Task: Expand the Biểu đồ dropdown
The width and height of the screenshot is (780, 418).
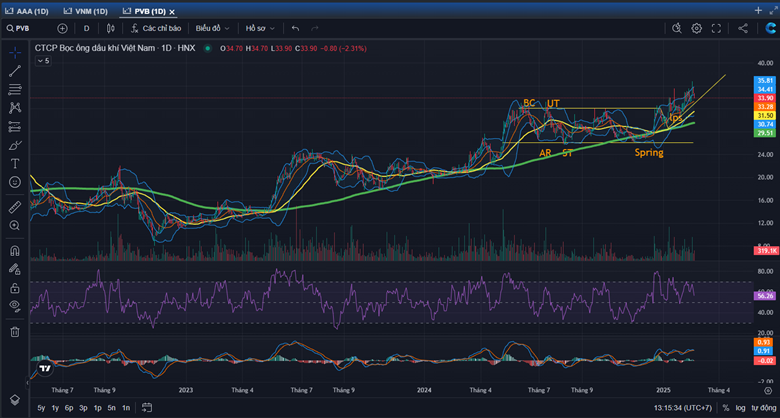Action: click(x=211, y=29)
